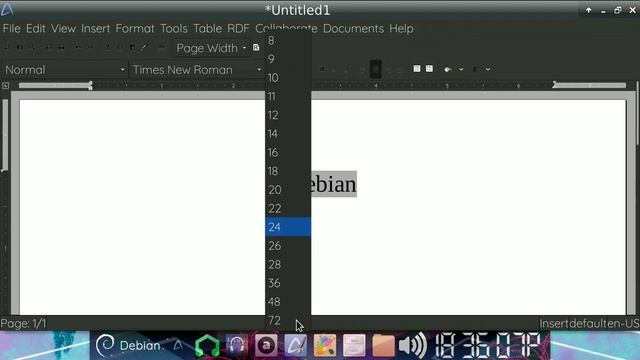Click the pressed center-align toolbar button
The height and width of the screenshot is (360, 640).
click(376, 69)
